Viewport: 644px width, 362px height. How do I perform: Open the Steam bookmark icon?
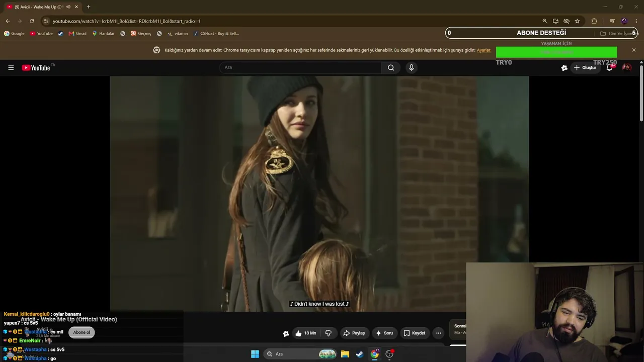click(60, 34)
